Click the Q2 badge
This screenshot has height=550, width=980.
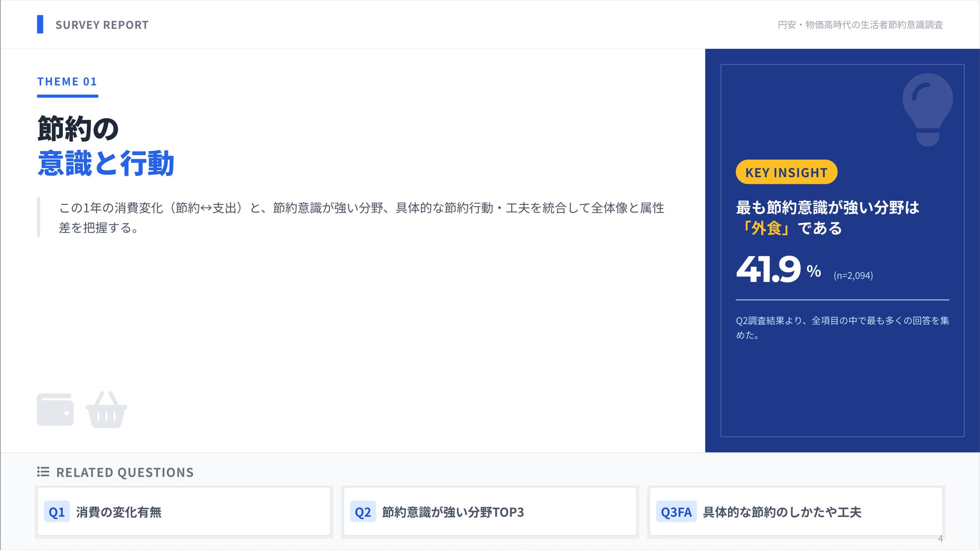point(362,512)
